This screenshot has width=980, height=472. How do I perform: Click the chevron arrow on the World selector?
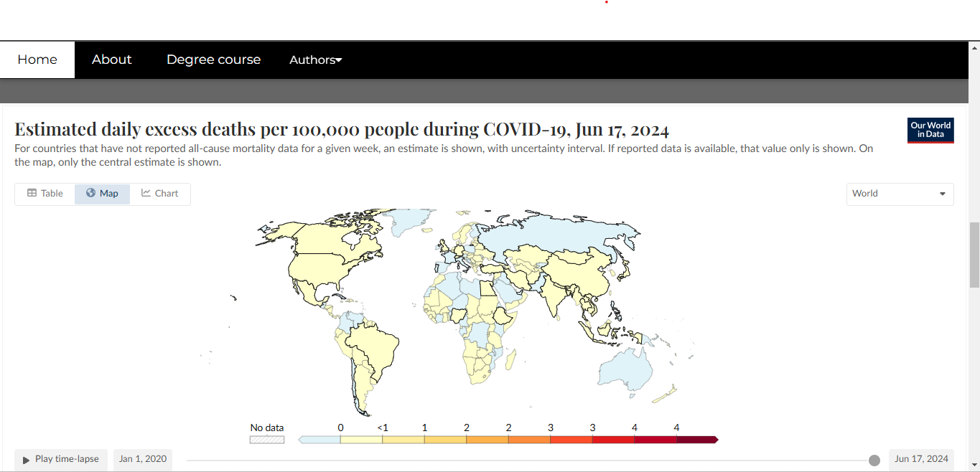pos(942,194)
